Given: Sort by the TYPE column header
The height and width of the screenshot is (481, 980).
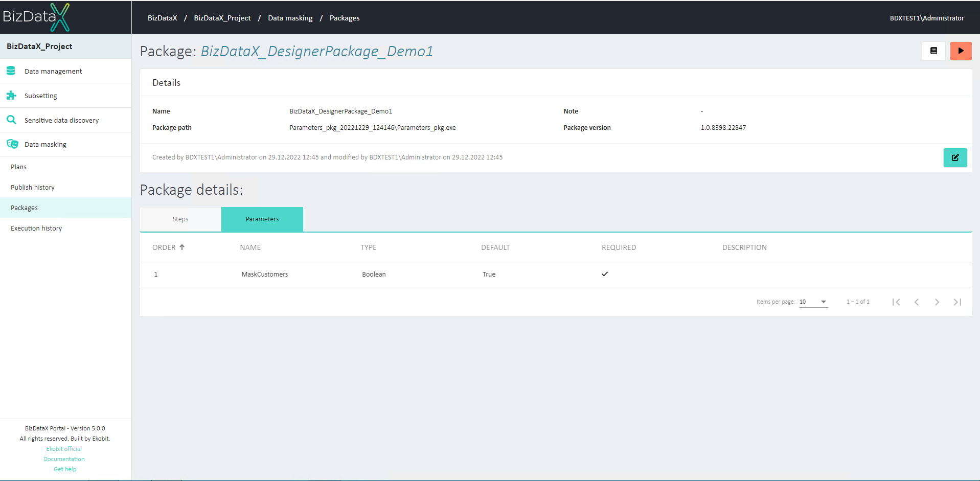Looking at the screenshot, I should pos(369,247).
